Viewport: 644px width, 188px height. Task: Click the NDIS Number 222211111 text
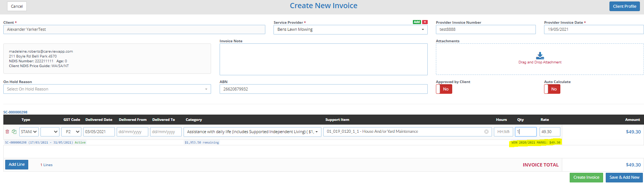[x=31, y=61]
